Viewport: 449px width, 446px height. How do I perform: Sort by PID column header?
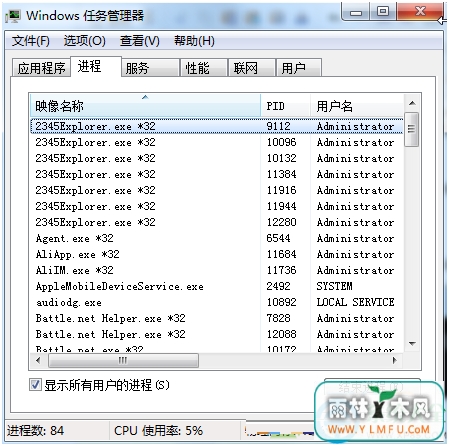[x=285, y=106]
